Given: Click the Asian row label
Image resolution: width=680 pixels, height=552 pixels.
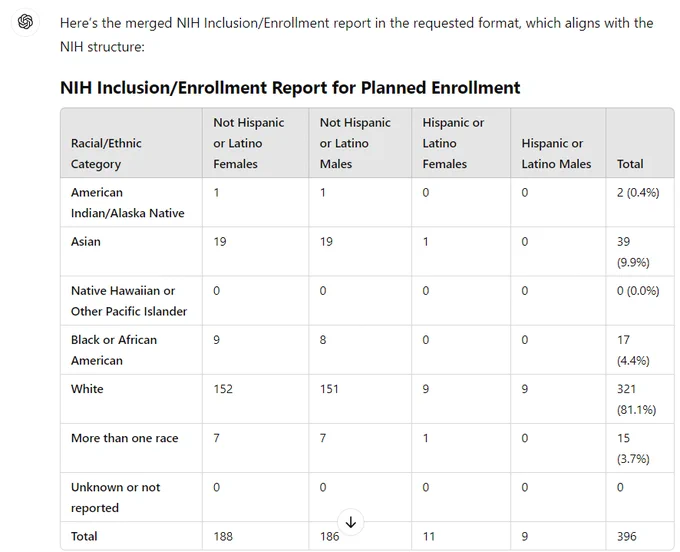Looking at the screenshot, I should click(x=86, y=242).
